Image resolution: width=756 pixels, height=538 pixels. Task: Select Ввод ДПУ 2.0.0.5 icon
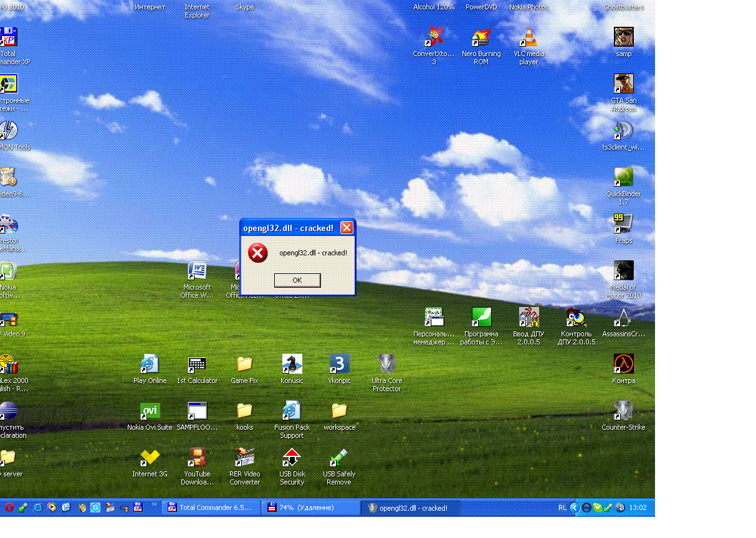click(x=529, y=327)
